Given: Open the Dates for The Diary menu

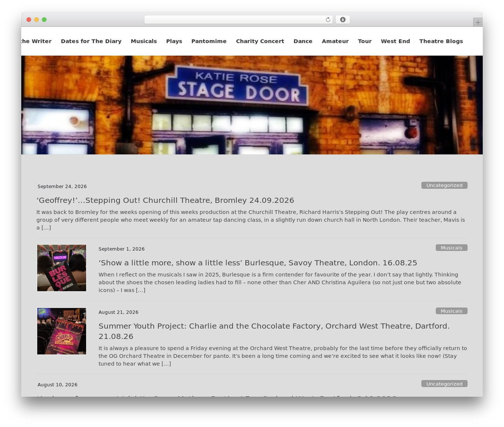Looking at the screenshot, I should 91,41.
